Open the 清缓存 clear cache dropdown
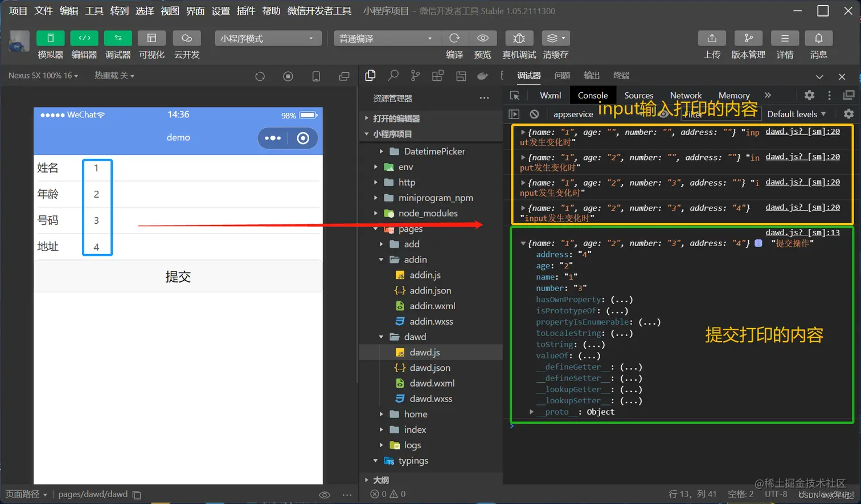 pyautogui.click(x=556, y=38)
